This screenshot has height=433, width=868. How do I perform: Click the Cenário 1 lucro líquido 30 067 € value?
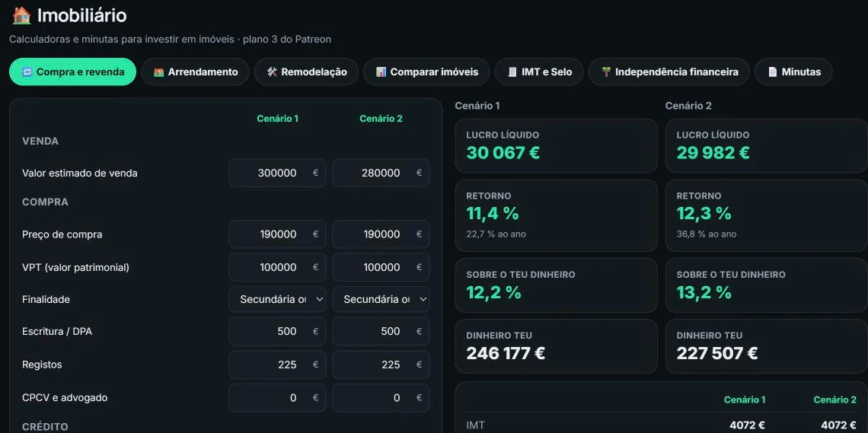point(503,153)
